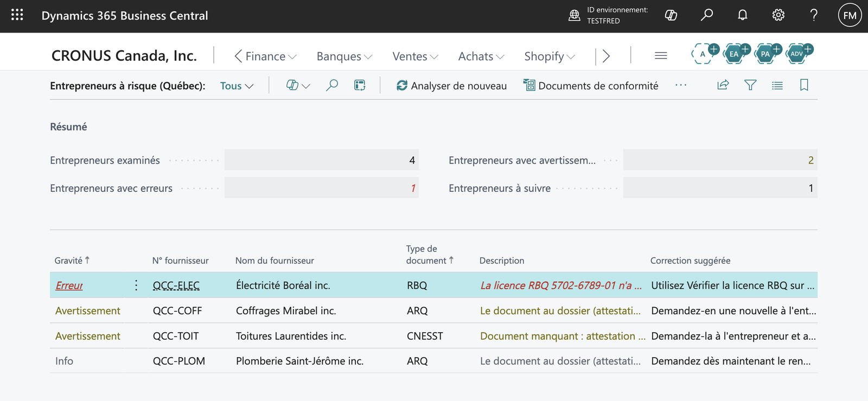Open Copilot icon in top bar
This screenshot has height=401, width=868.
tap(671, 15)
